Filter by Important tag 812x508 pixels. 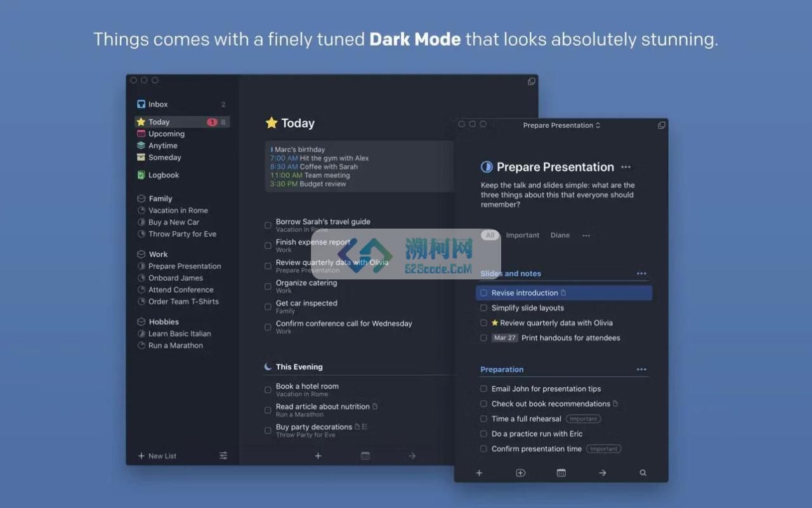pyautogui.click(x=523, y=235)
